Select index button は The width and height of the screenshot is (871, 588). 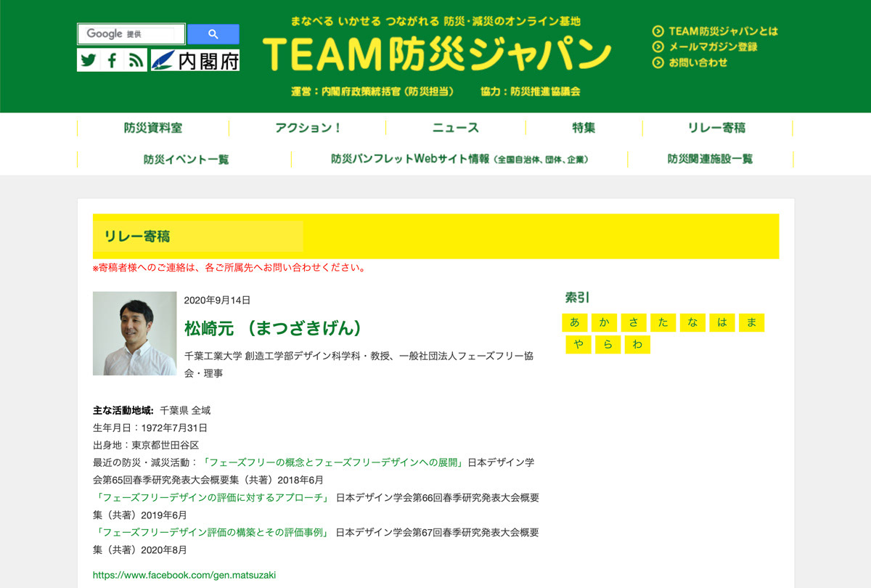[x=721, y=323]
